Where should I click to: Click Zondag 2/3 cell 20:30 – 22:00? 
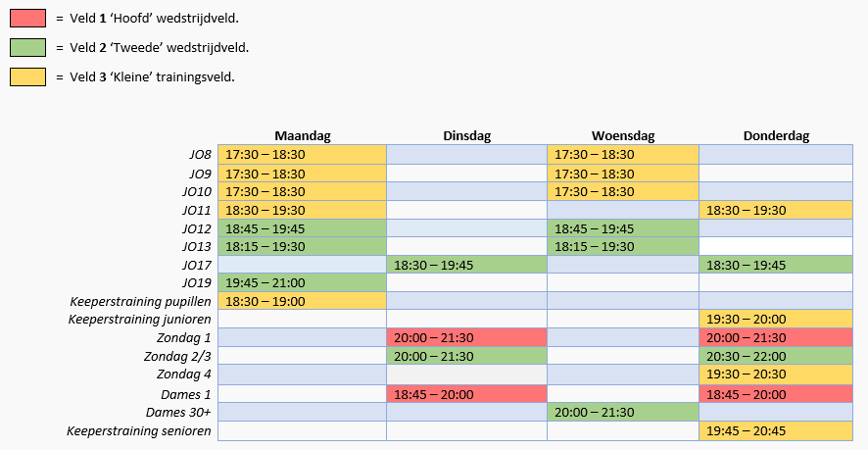(x=776, y=356)
